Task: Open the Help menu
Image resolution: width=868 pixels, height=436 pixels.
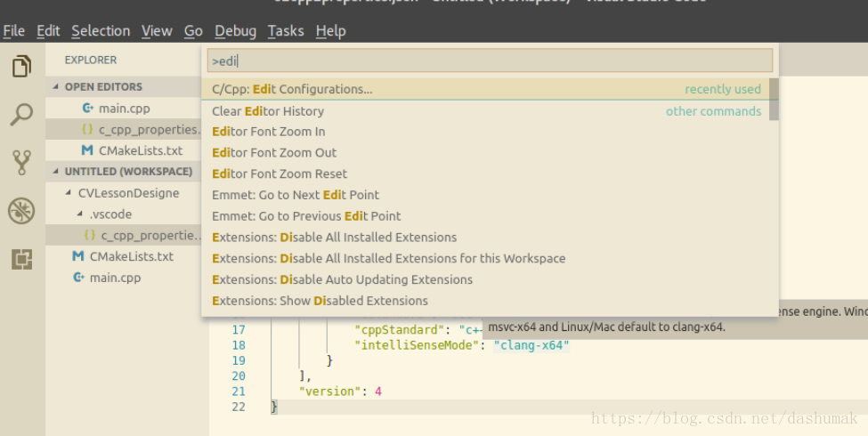Action: [x=330, y=31]
